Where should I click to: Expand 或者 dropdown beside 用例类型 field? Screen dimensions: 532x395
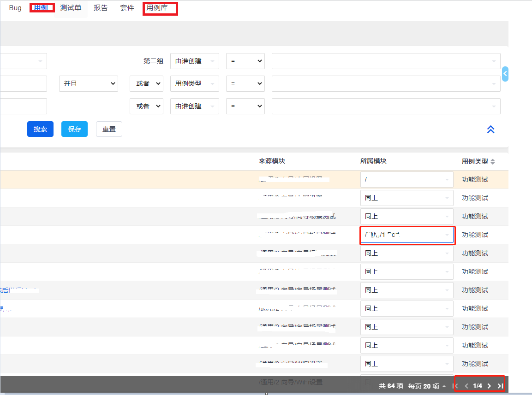146,83
